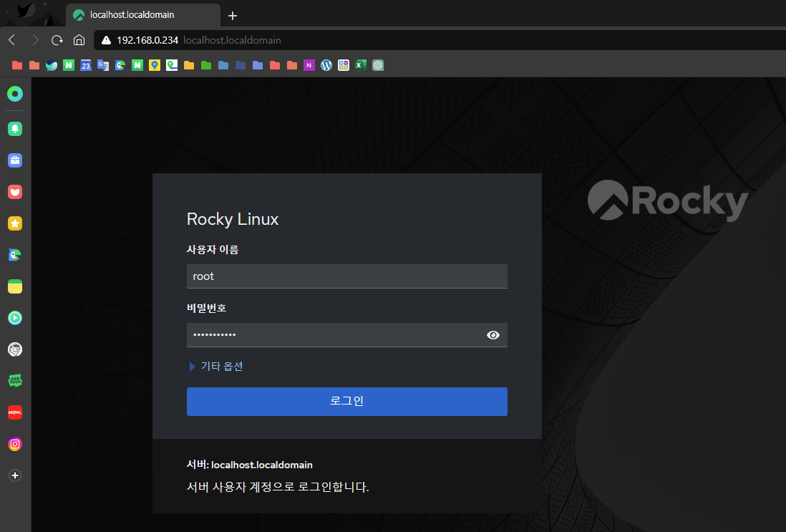
Task: Open a new browser tab
Action: click(x=233, y=16)
